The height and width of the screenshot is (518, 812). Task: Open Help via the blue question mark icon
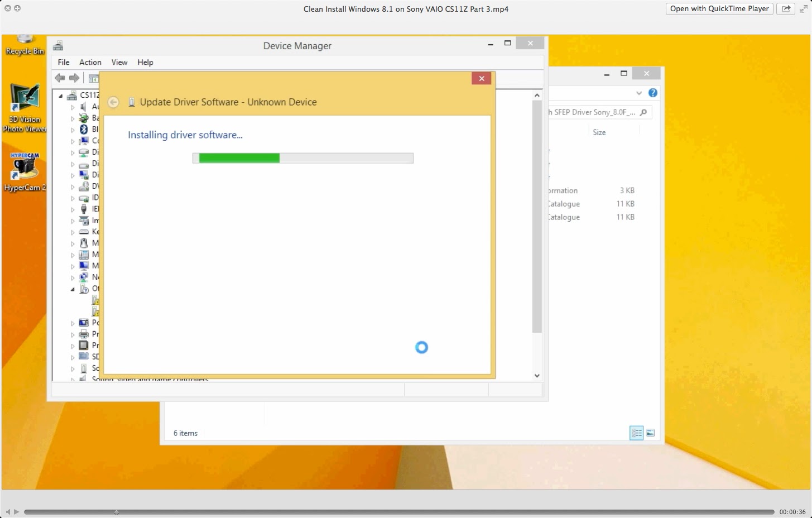coord(653,93)
